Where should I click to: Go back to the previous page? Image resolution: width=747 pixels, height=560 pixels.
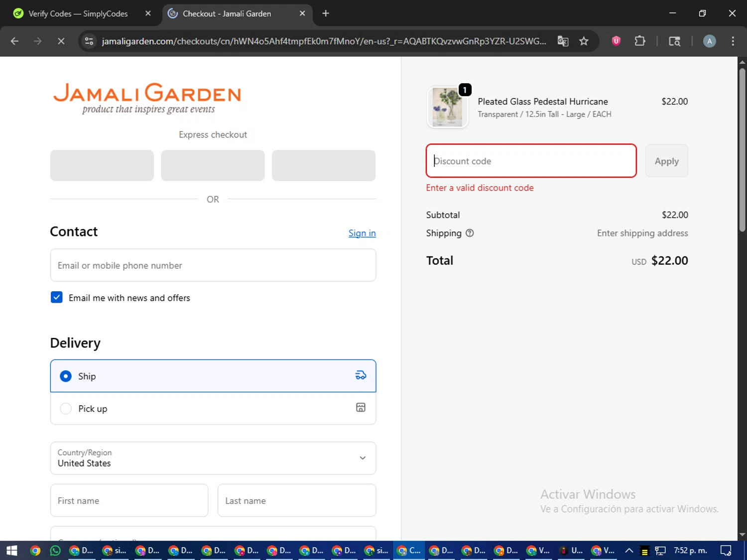pos(14,41)
